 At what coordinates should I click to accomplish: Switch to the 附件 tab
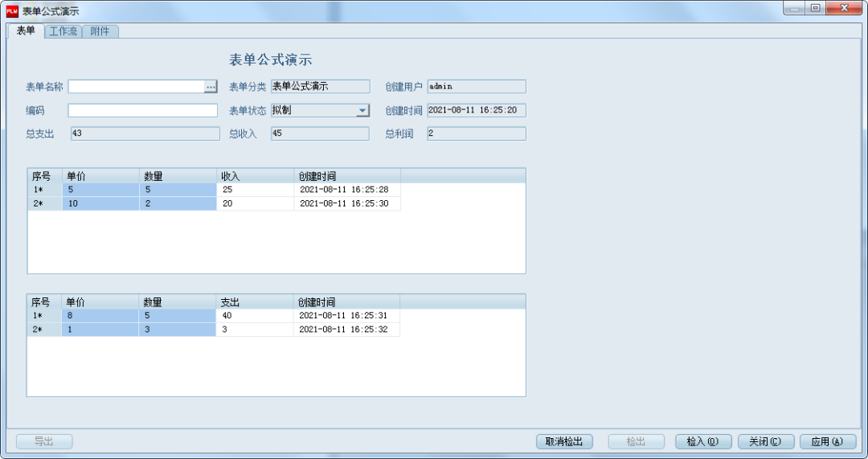pos(100,31)
